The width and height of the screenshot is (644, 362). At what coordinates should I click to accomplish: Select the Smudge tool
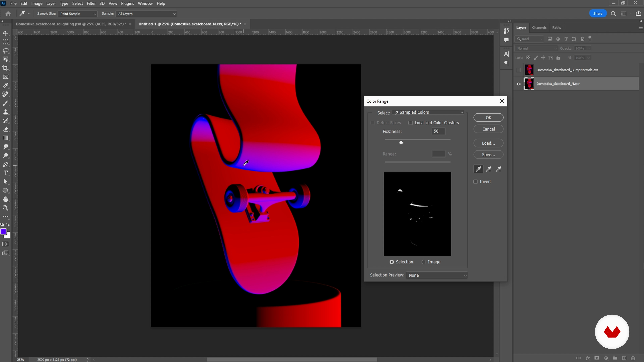pyautogui.click(x=6, y=147)
